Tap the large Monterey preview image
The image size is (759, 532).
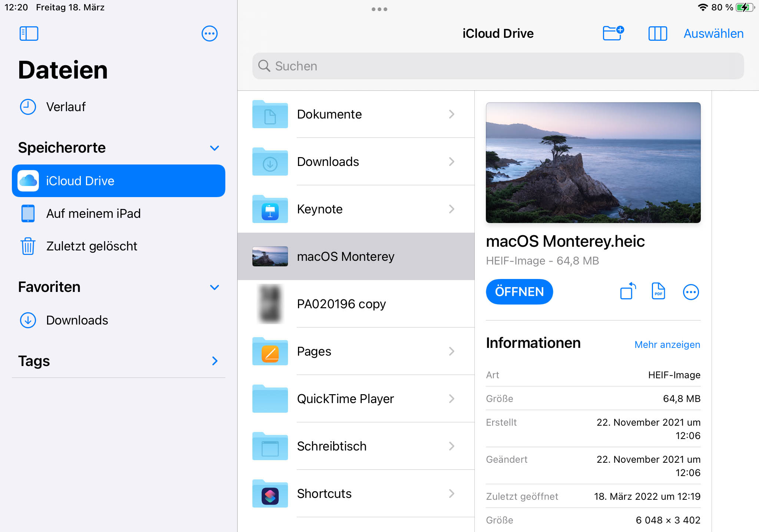tap(593, 163)
